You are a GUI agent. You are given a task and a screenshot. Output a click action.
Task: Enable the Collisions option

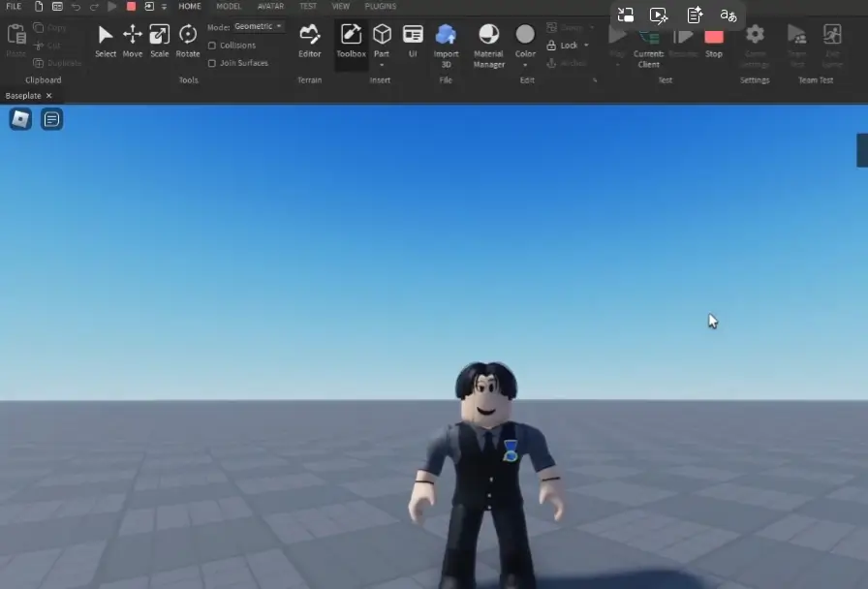point(211,45)
